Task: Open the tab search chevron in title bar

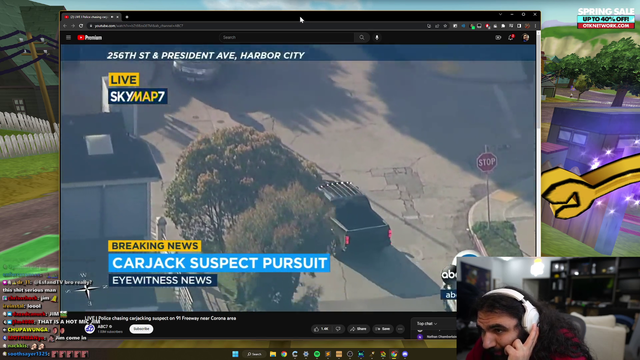Action: coord(500,14)
